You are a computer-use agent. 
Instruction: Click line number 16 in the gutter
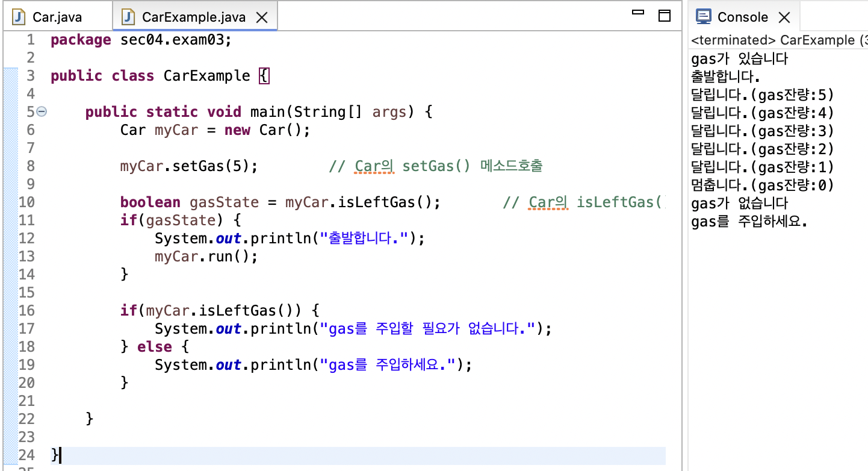coord(27,311)
